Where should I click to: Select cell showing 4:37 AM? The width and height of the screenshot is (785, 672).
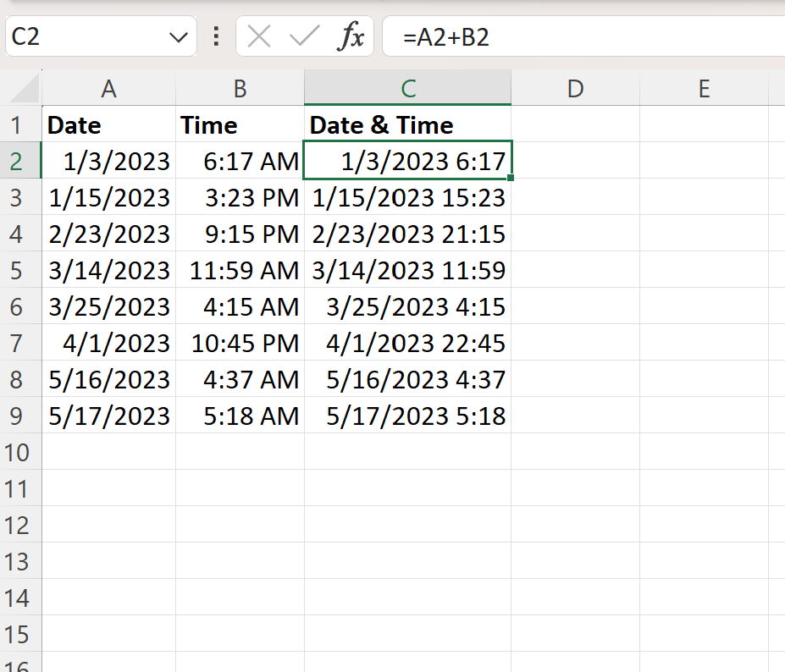pyautogui.click(x=240, y=379)
